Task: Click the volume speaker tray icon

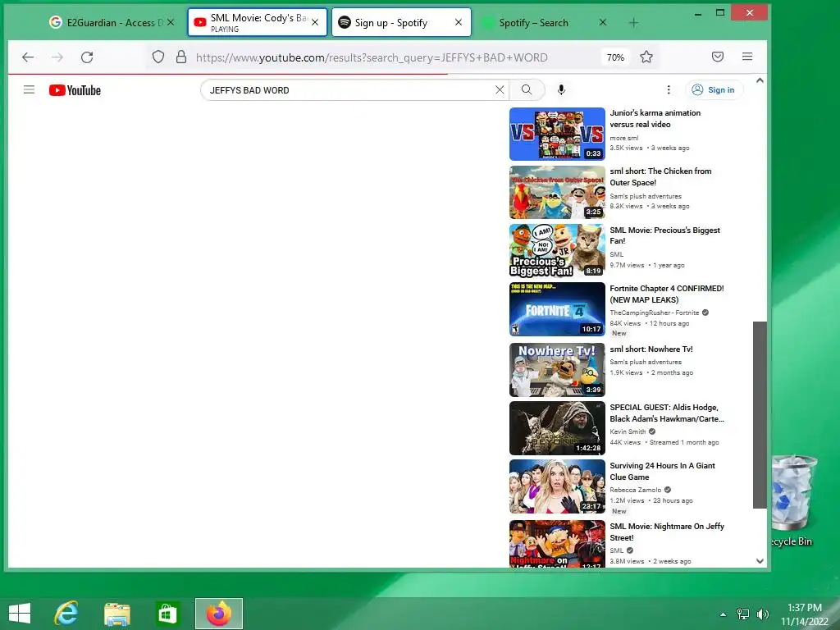Action: coord(762,614)
